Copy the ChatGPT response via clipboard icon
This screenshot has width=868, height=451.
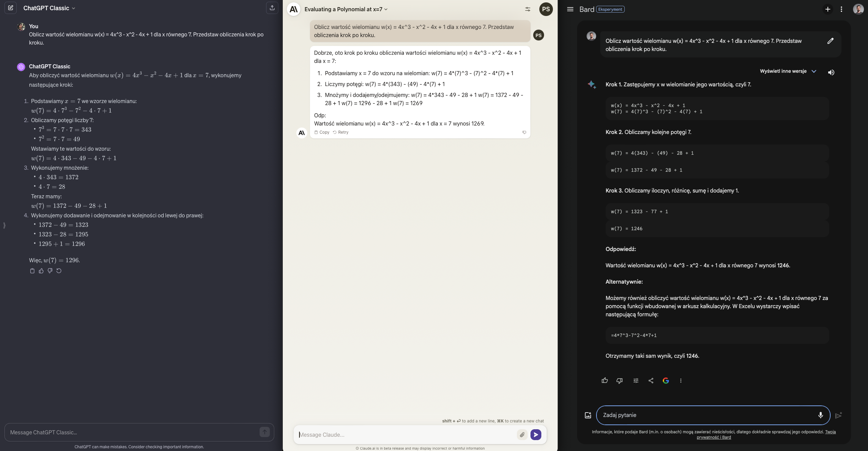[32, 271]
